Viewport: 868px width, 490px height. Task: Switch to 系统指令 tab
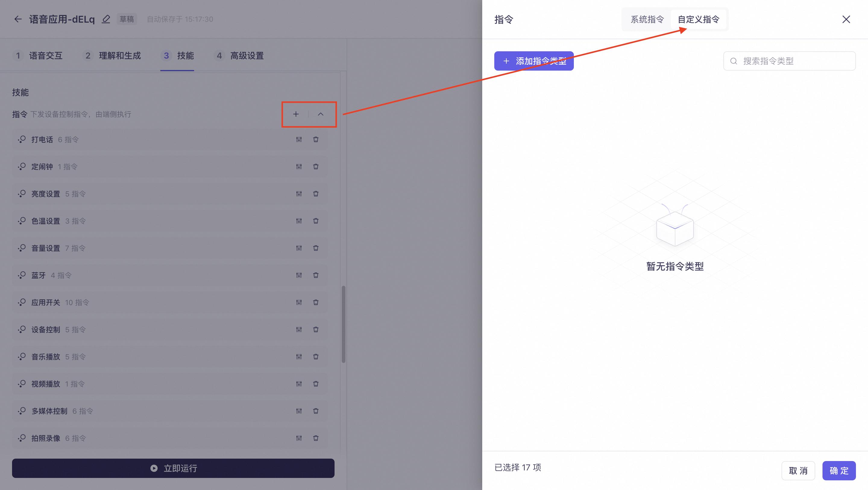[647, 20]
